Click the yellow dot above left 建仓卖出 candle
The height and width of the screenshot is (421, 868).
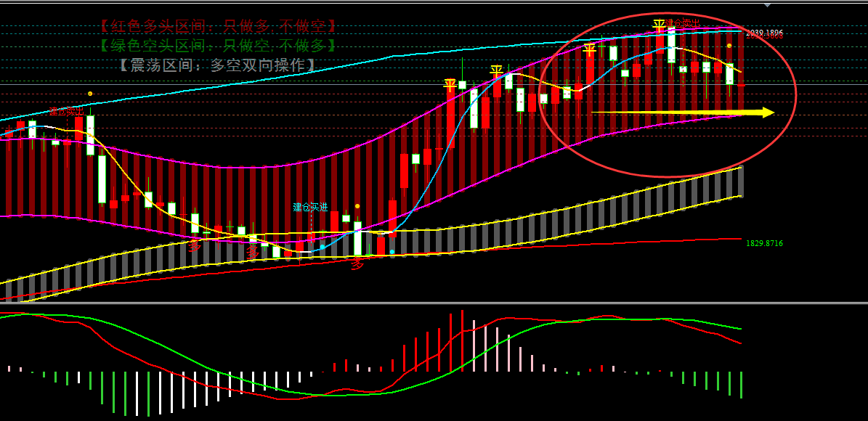click(90, 94)
